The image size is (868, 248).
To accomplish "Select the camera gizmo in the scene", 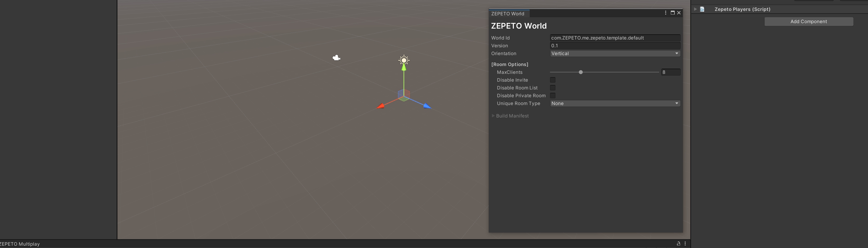I will [x=336, y=58].
